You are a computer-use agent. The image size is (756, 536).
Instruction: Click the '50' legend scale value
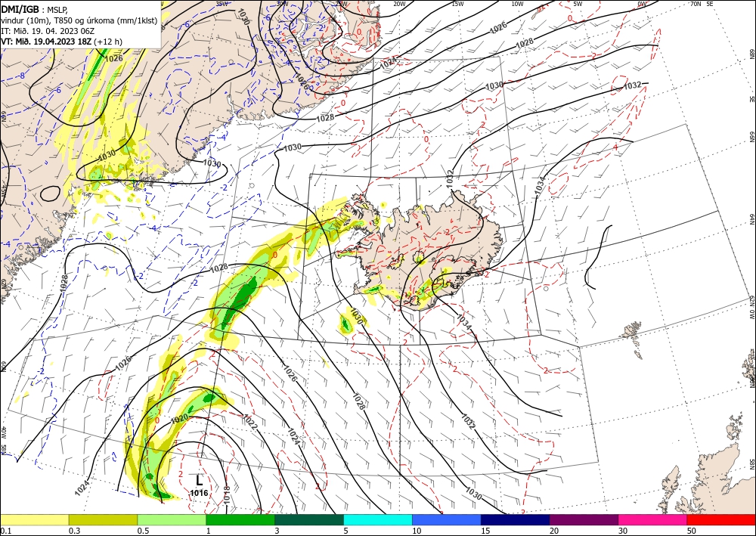[x=692, y=531]
